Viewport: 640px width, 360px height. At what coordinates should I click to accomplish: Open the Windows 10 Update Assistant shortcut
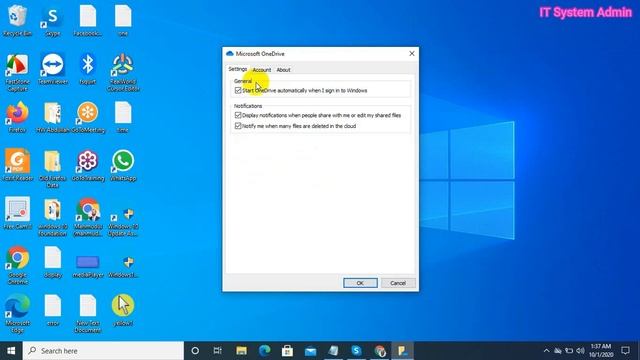coord(123,220)
